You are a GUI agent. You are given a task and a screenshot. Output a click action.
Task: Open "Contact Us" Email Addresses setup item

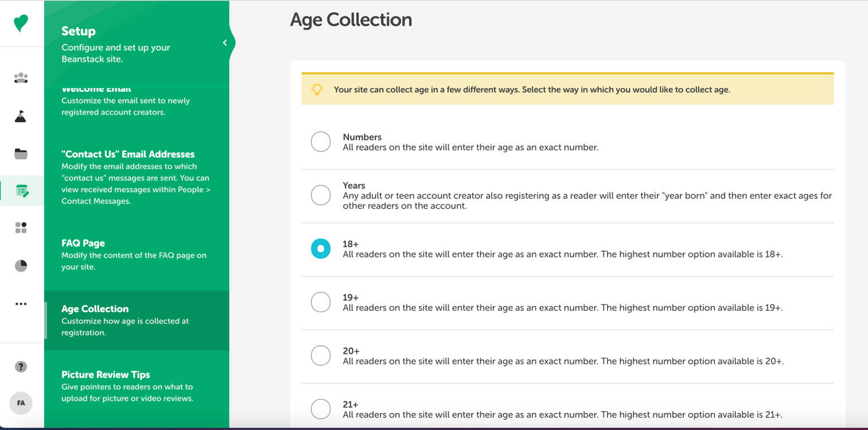point(137,177)
